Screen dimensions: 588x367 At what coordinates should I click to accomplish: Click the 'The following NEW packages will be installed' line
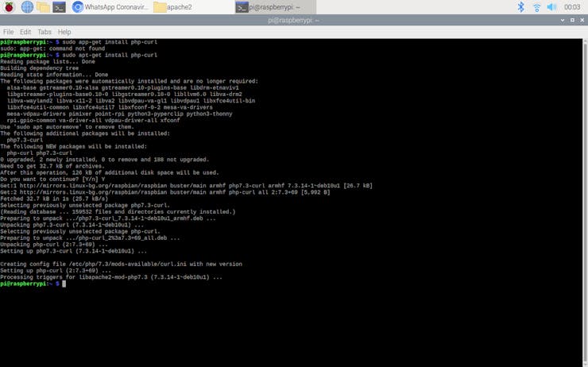pyautogui.click(x=73, y=147)
